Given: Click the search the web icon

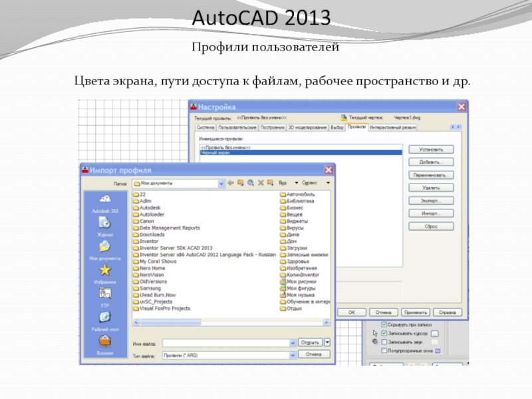Looking at the screenshot, I should 251,183.
